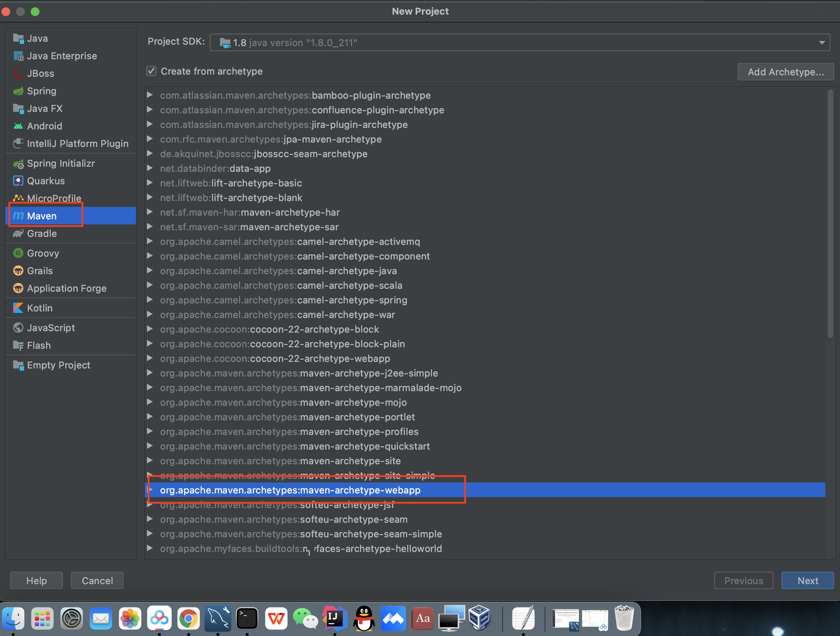Image resolution: width=840 pixels, height=636 pixels.
Task: Select camel-archetype-scala row
Action: click(x=486, y=285)
